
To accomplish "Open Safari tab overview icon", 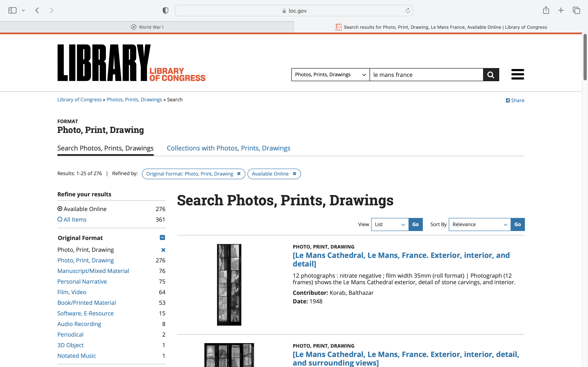I will click(x=576, y=10).
